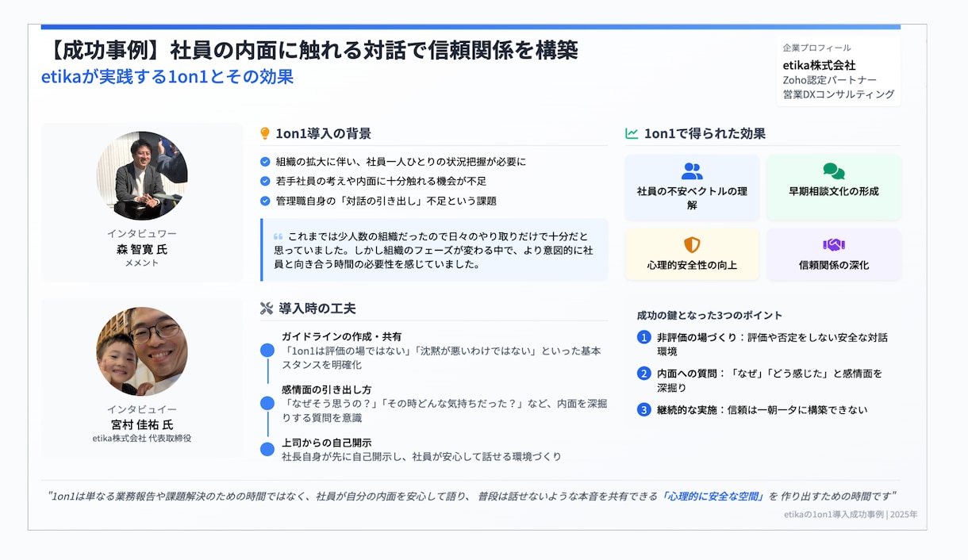Click the quotation mark icon in the quote box
Image resolution: width=968 pixels, height=560 pixels.
pyautogui.click(x=278, y=237)
